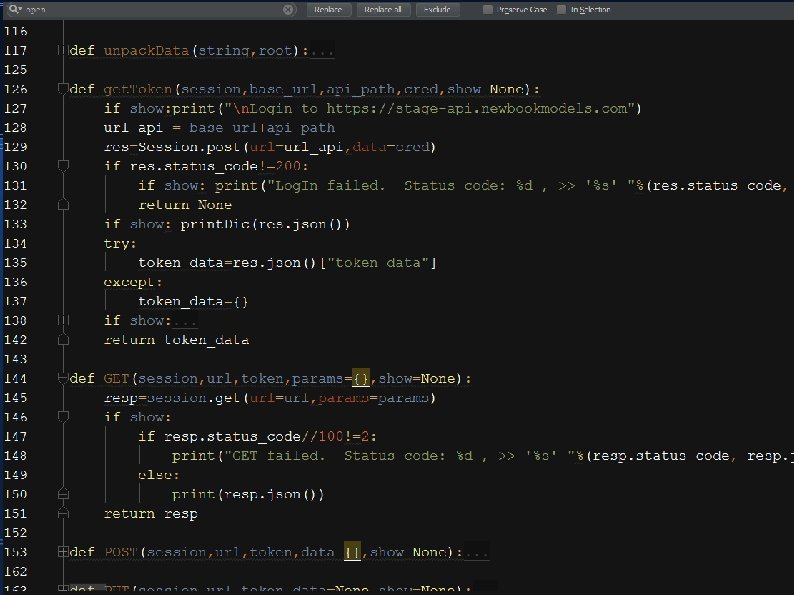Enable the In Selection checkbox
The height and width of the screenshot is (595, 794).
(x=561, y=9)
